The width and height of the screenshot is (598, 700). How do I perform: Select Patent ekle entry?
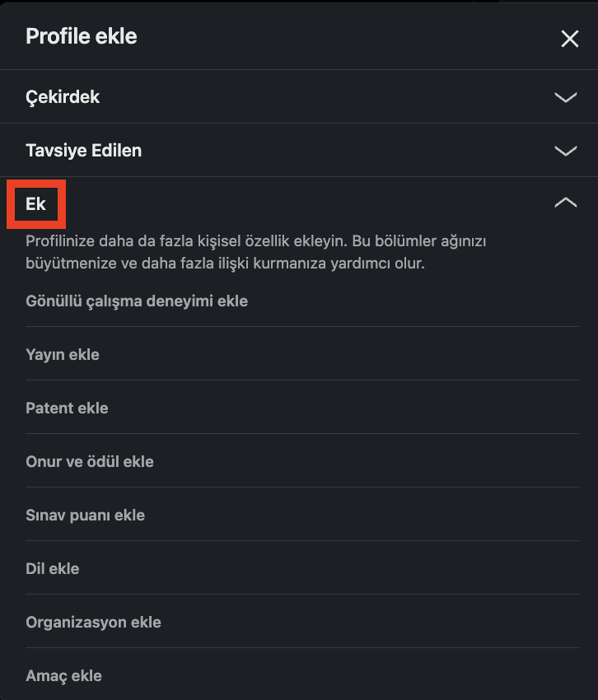[x=67, y=408]
